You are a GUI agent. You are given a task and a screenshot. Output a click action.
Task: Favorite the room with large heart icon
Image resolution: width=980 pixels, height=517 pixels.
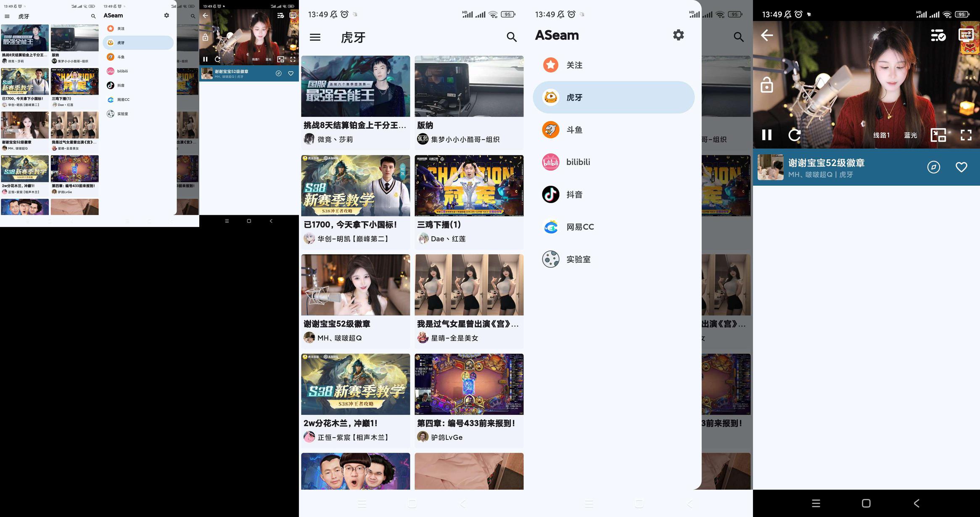coord(961,167)
